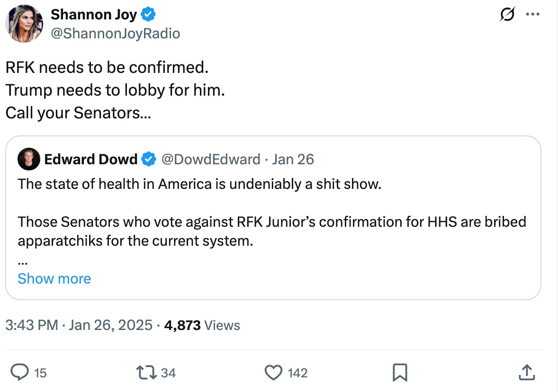Screen dimensions: 558x392
Task: Click Shannon Joy's blue verified badge
Action: click(x=149, y=15)
